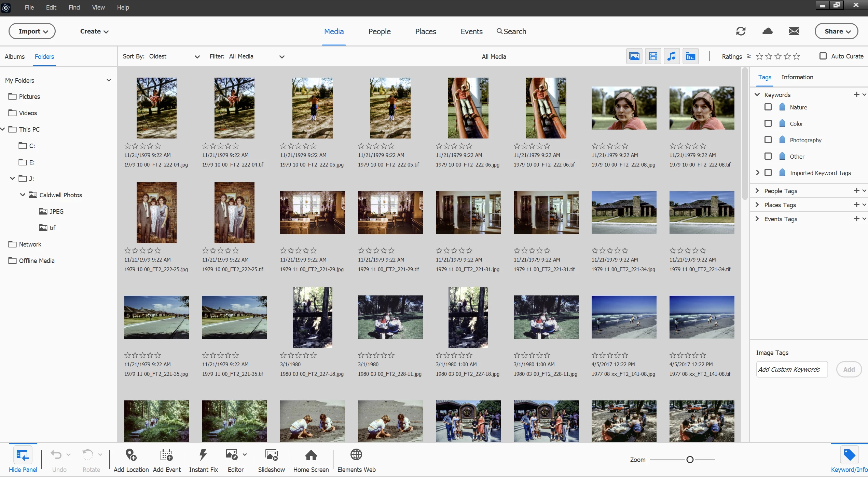
Task: Click the Add Custom Keywords field
Action: click(791, 369)
